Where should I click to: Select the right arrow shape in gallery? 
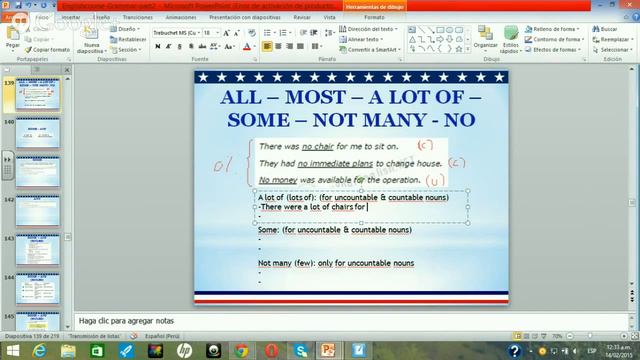point(440,39)
